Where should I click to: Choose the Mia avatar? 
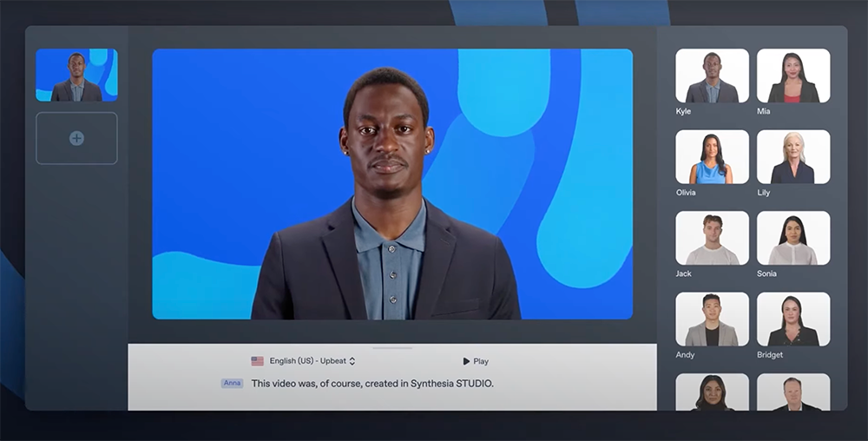(x=792, y=76)
